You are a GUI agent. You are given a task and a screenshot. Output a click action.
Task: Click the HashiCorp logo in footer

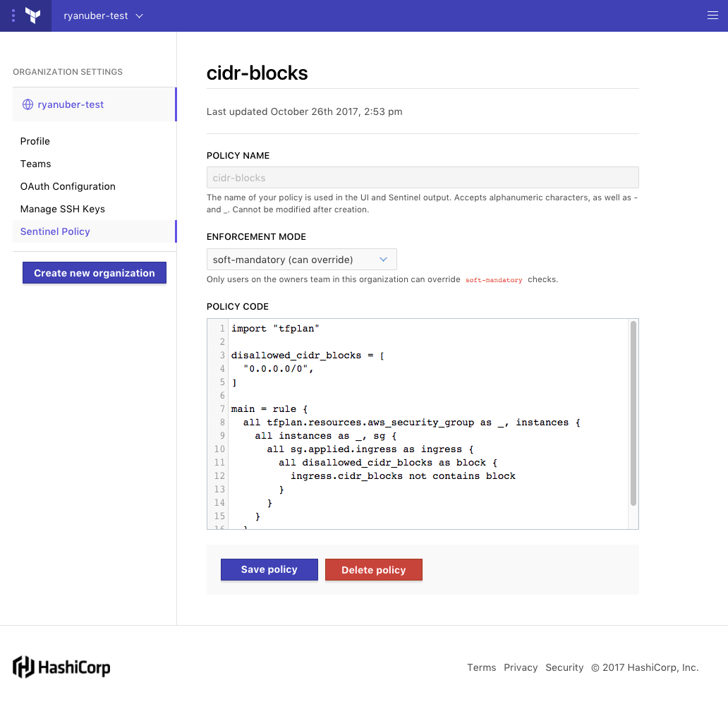(x=61, y=667)
